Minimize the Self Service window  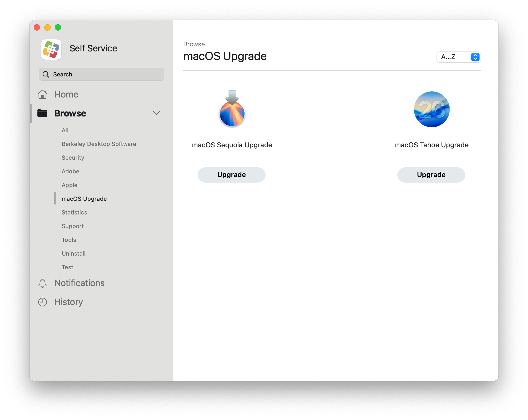click(x=47, y=27)
